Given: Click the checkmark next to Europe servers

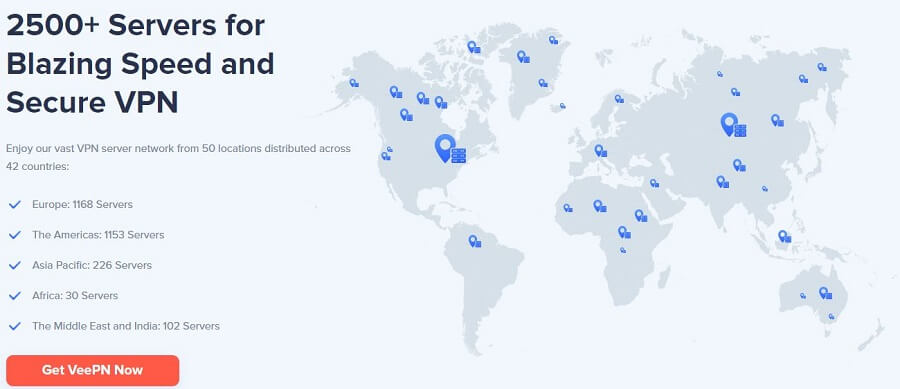Looking at the screenshot, I should coord(15,204).
